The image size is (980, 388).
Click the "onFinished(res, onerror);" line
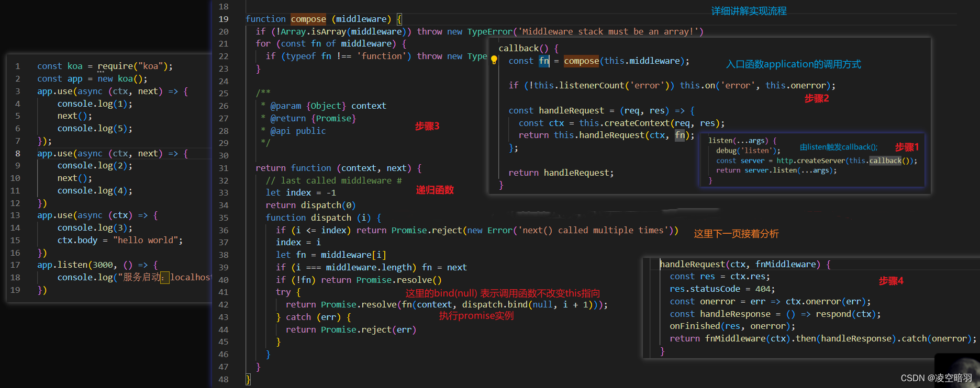[732, 326]
